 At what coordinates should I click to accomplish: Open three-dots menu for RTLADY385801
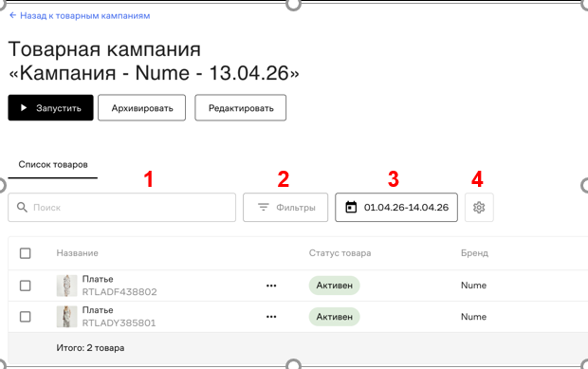[x=271, y=317]
